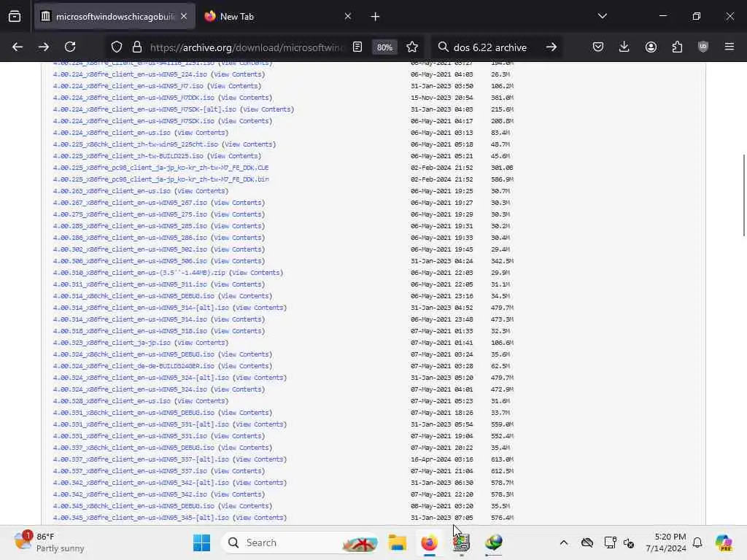Click the cloud sync off tray icon

(587, 542)
